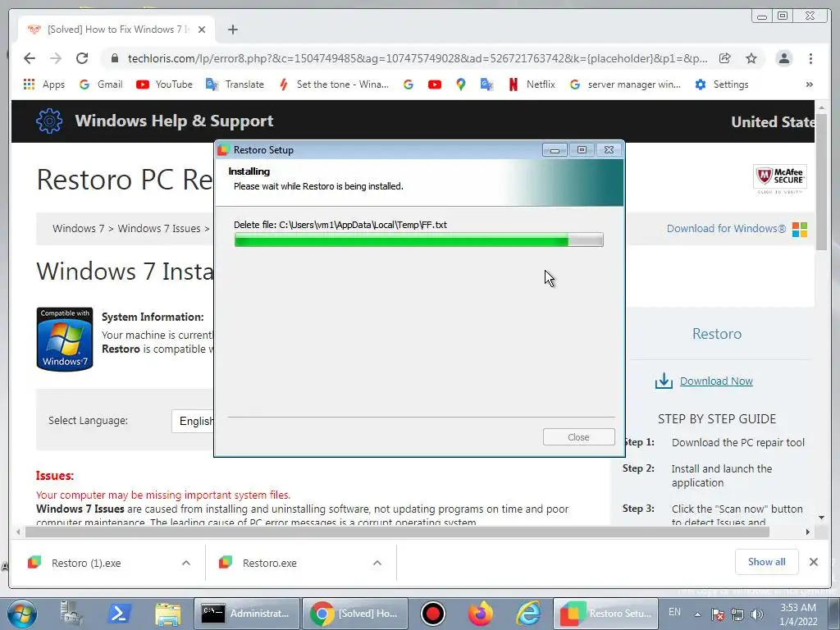
Task: Click the site lock security icon
Action: click(114, 58)
